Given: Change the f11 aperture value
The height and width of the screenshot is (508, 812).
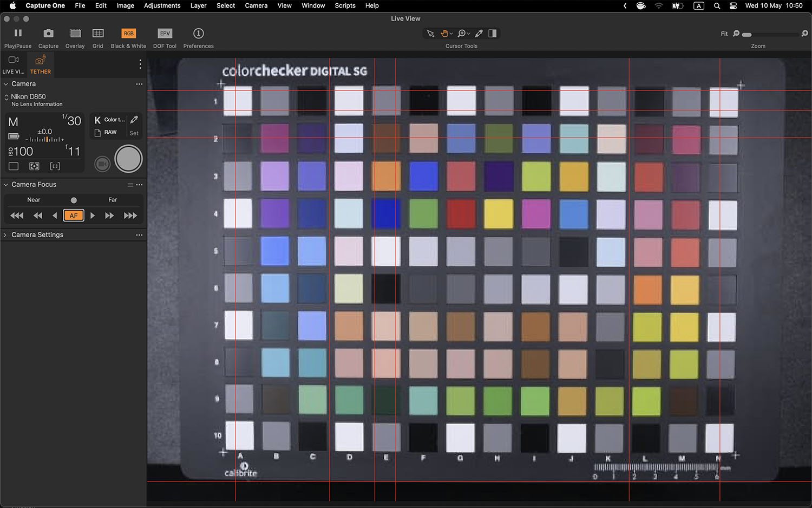Looking at the screenshot, I should click(73, 151).
